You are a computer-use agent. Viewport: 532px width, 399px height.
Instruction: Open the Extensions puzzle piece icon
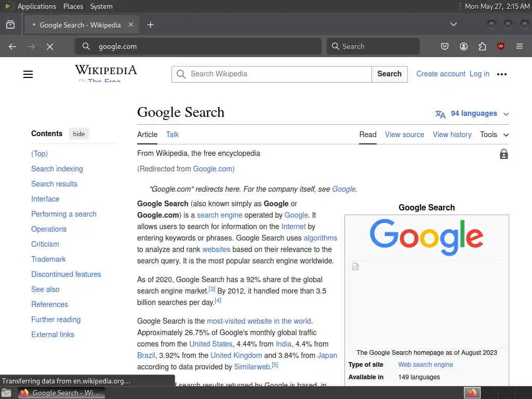[482, 46]
